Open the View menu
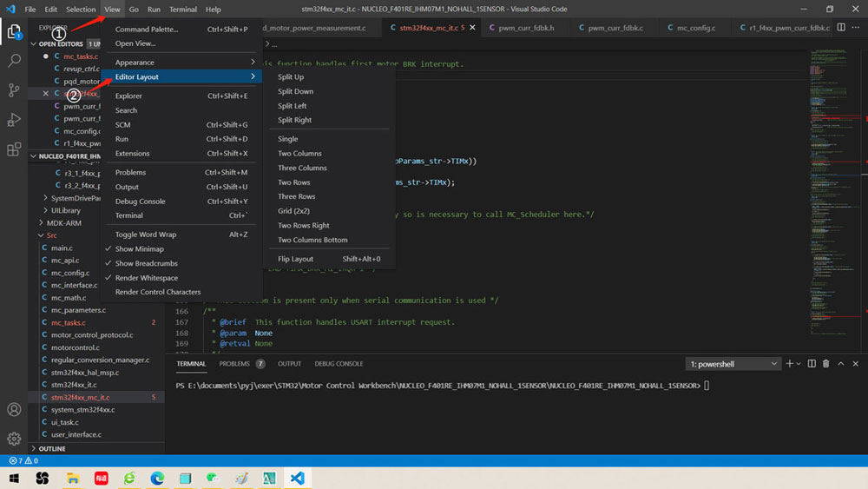Image resolution: width=868 pixels, height=489 pixels. [112, 9]
